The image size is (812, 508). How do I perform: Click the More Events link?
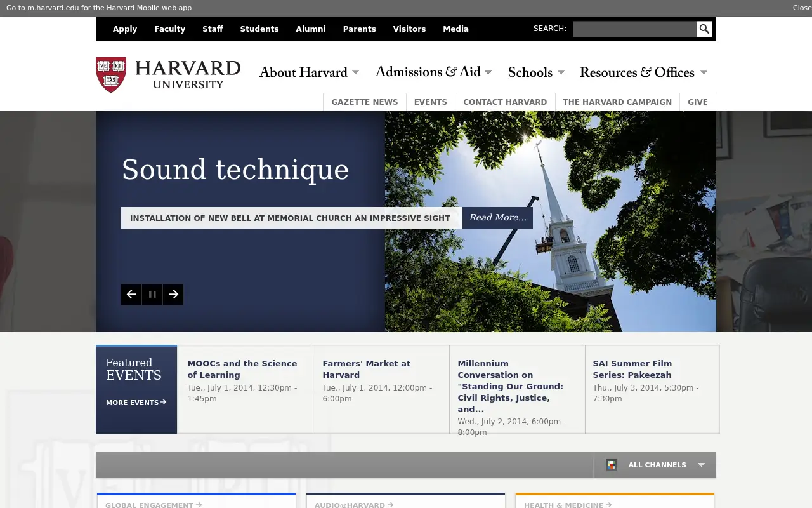point(136,403)
